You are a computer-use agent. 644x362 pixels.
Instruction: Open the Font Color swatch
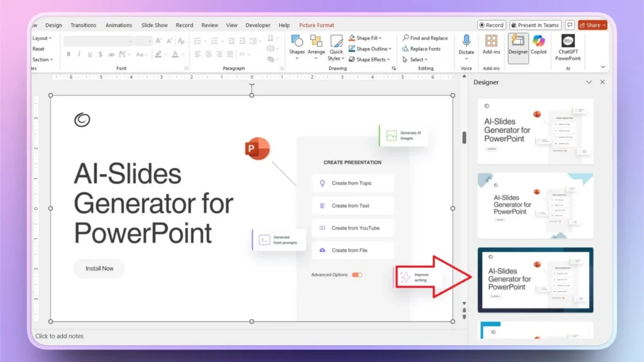(x=175, y=55)
